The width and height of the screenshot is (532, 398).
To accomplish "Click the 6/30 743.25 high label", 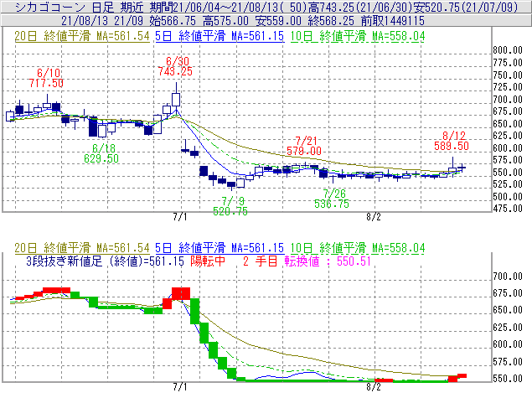I will coord(175,66).
